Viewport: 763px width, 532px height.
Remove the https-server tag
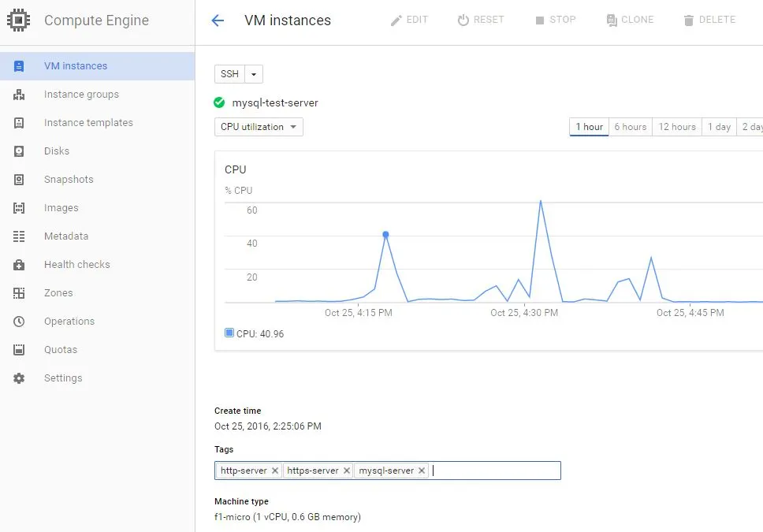(347, 471)
